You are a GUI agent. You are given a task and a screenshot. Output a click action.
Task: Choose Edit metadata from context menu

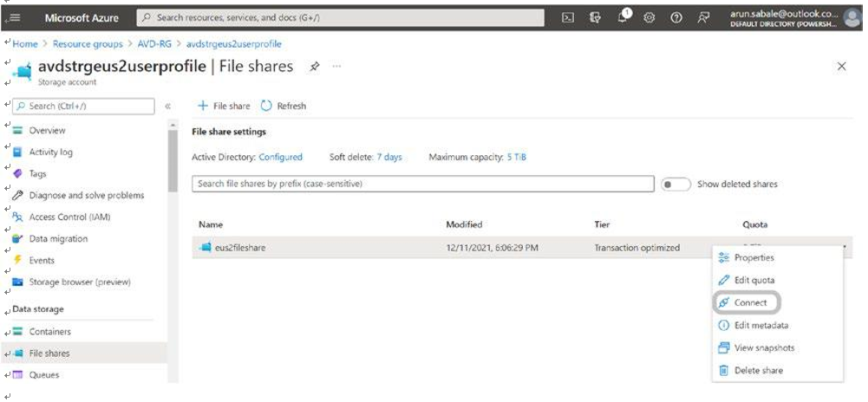[x=760, y=326]
